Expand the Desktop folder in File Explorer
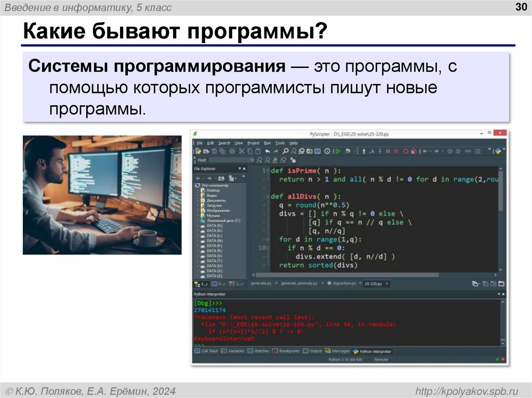 [198, 191]
